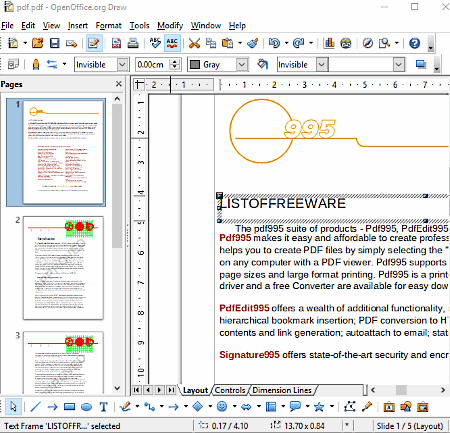Open the area style Invisible dropdown
This screenshot has width=450, height=433.
[322, 64]
